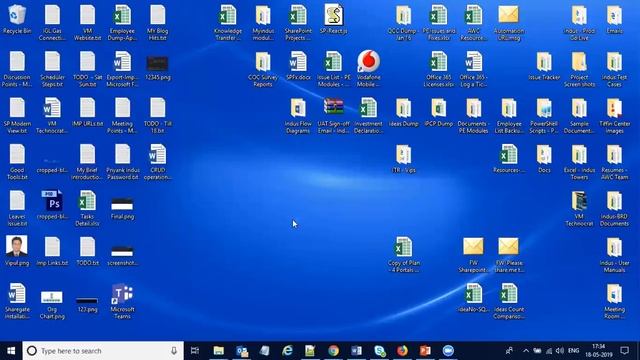Screen dimensions: 640x360
Task: Open Google Chrome from the taskbar
Action: pos(333,351)
